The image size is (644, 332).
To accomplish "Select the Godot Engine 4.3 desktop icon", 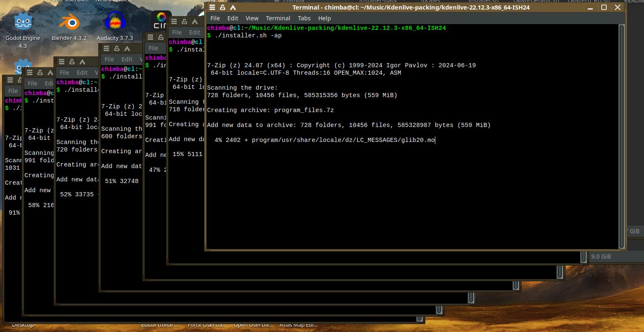I will [x=23, y=30].
